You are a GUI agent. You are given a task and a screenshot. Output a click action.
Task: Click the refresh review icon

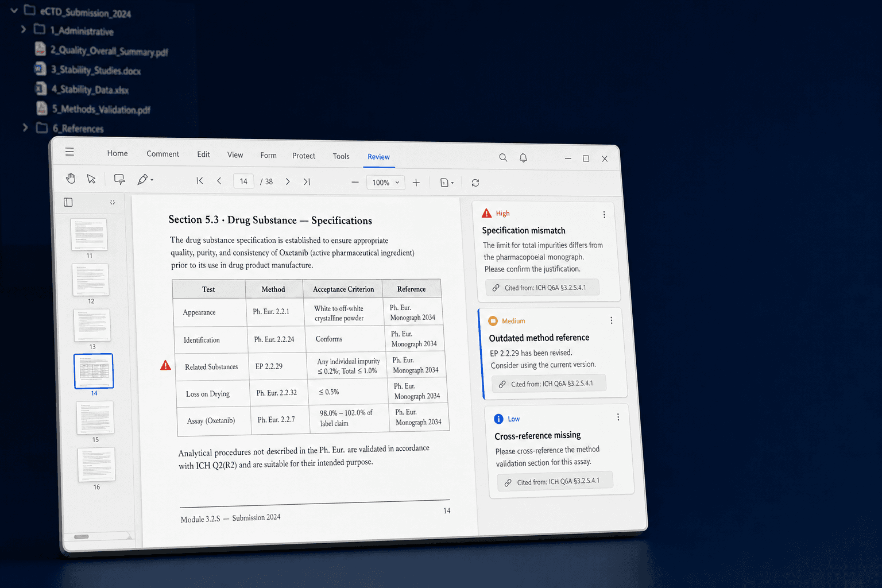point(475,183)
